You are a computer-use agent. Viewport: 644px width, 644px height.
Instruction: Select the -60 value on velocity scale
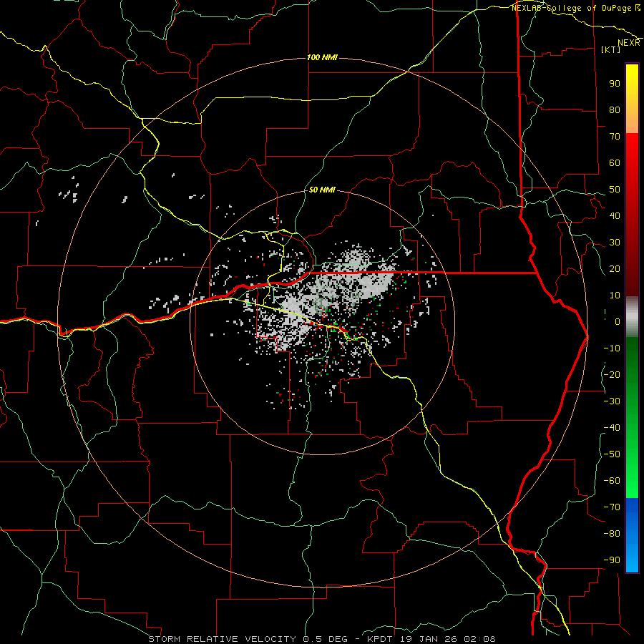click(612, 481)
